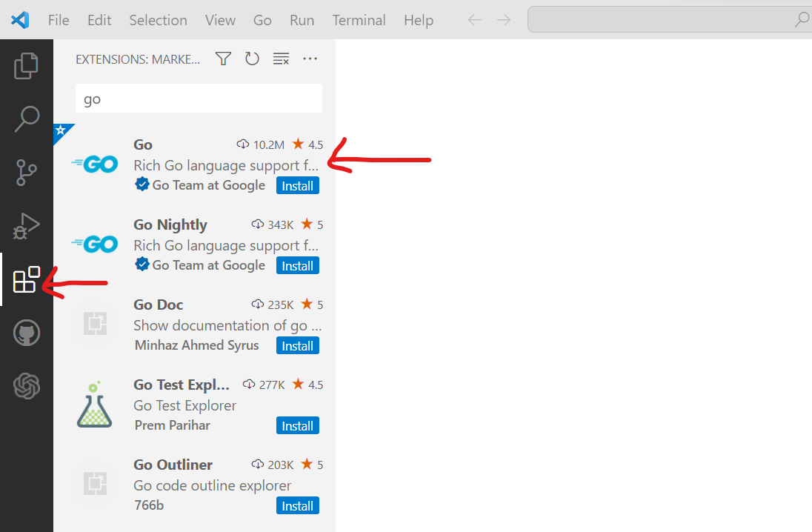Select the 'Go' extension title

pyautogui.click(x=143, y=144)
